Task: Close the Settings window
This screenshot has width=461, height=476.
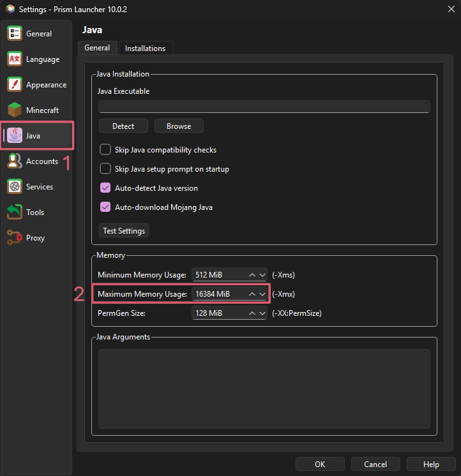Action: point(451,9)
